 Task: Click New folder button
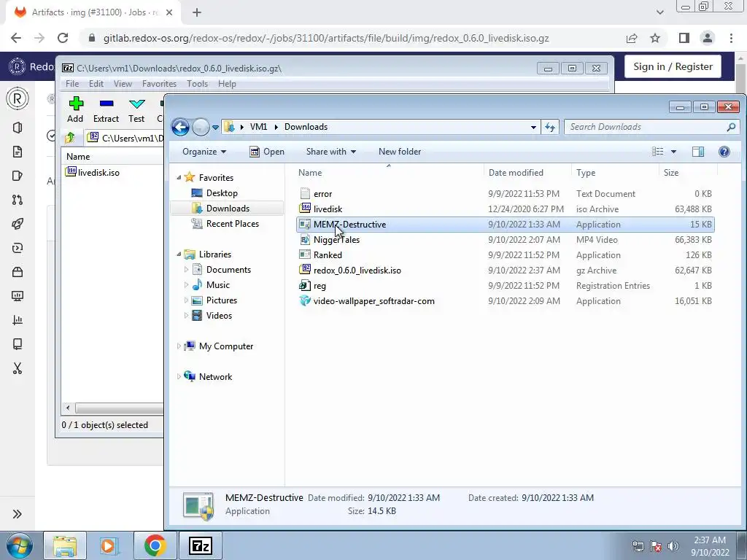(400, 152)
